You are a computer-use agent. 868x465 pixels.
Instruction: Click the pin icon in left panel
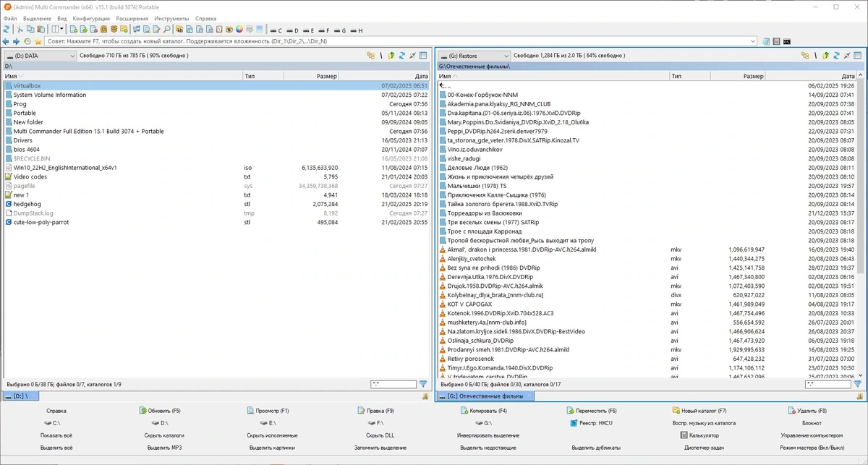[x=412, y=55]
